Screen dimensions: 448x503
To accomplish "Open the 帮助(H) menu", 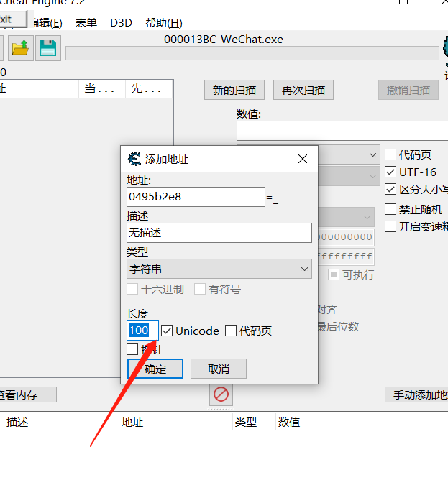I will (x=164, y=23).
